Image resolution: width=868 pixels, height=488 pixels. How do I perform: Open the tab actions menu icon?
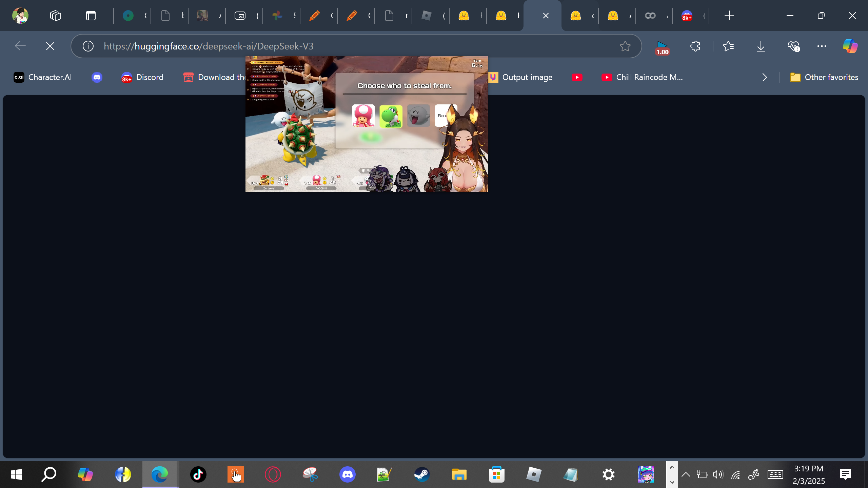point(91,16)
